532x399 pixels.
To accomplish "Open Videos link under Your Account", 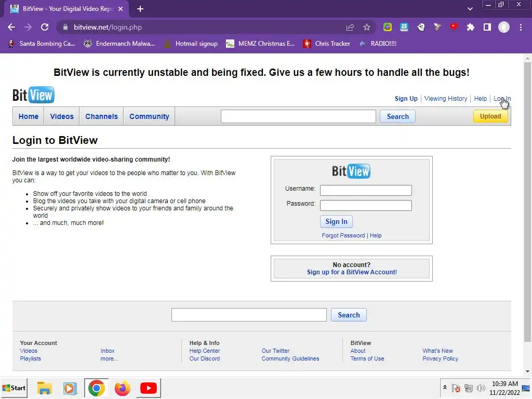I will (x=29, y=351).
